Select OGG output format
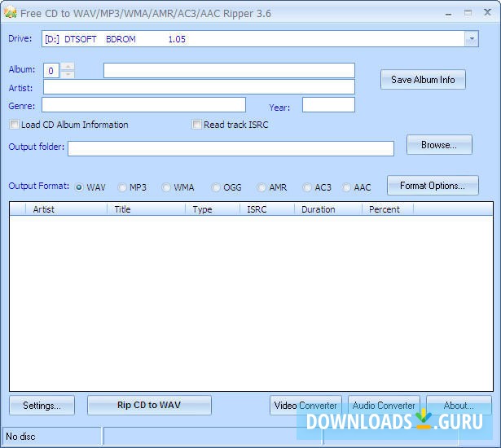501x448 pixels. 216,187
